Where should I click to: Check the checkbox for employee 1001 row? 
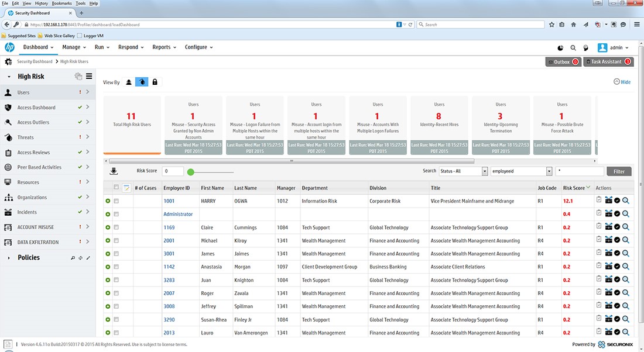click(x=117, y=201)
